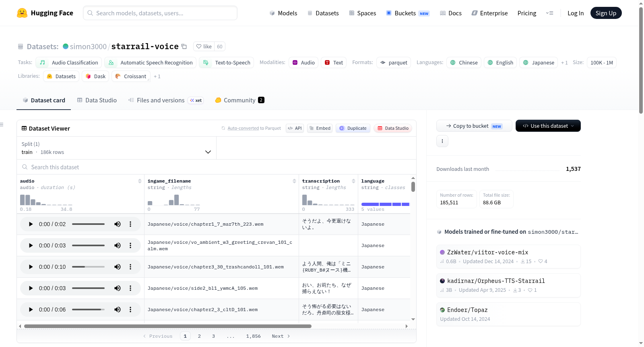Open more options for chapter1_7_mar7th_223.wem audio
Viewport: 644px width, 347px height.
(130, 224)
